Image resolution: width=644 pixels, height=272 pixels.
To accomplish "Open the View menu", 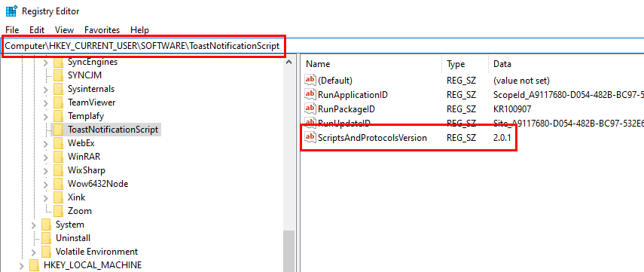I will 64,30.
